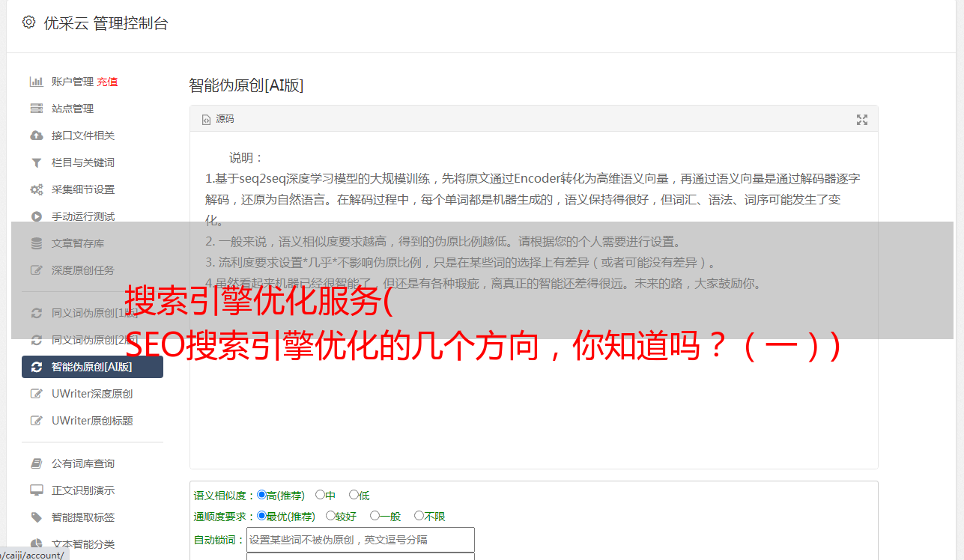
Task: Open UWriter深度原创 page
Action: [92, 394]
